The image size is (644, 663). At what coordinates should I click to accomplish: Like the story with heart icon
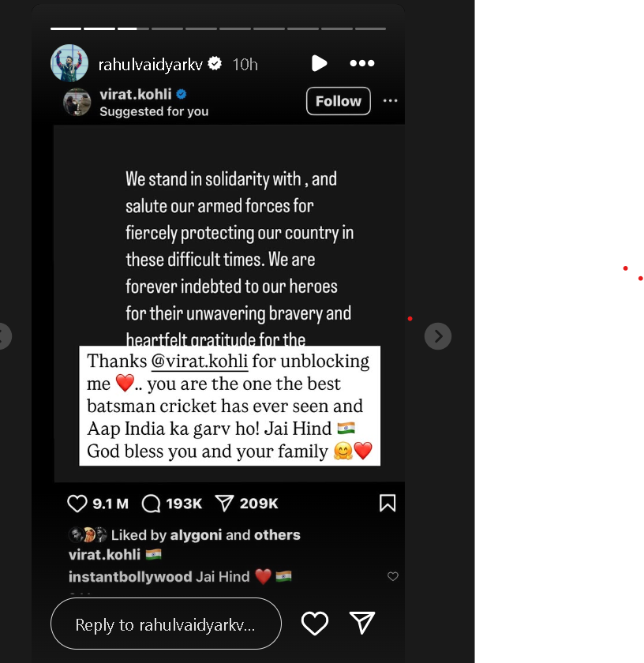pos(315,624)
